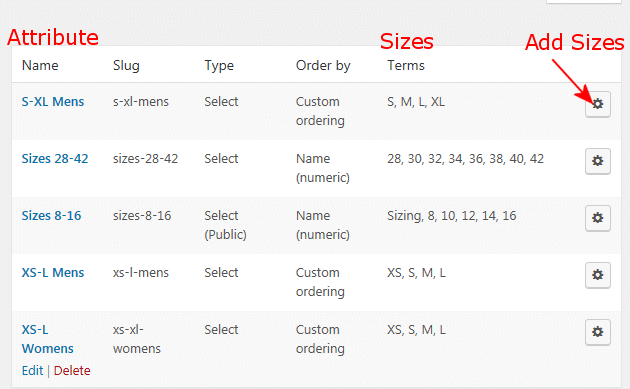This screenshot has width=630, height=389.
Task: Open the XS-L Mens attribute link
Action: [53, 273]
